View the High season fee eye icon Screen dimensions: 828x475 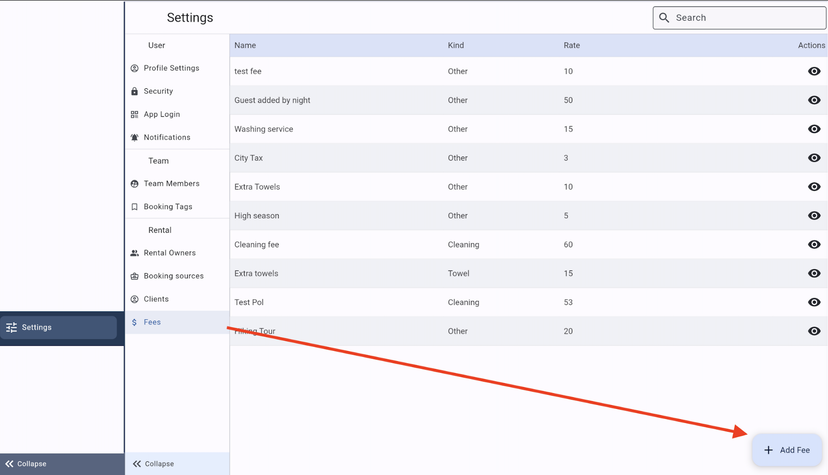[x=814, y=215]
